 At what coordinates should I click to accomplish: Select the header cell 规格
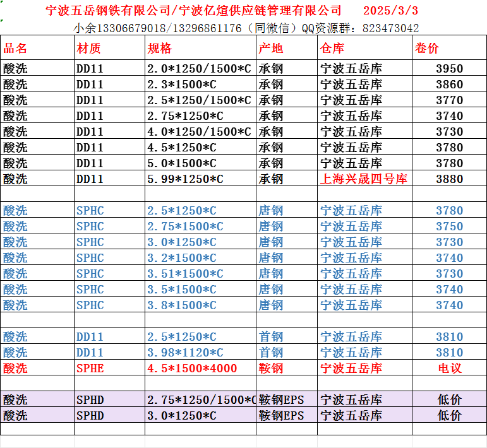pos(201,48)
